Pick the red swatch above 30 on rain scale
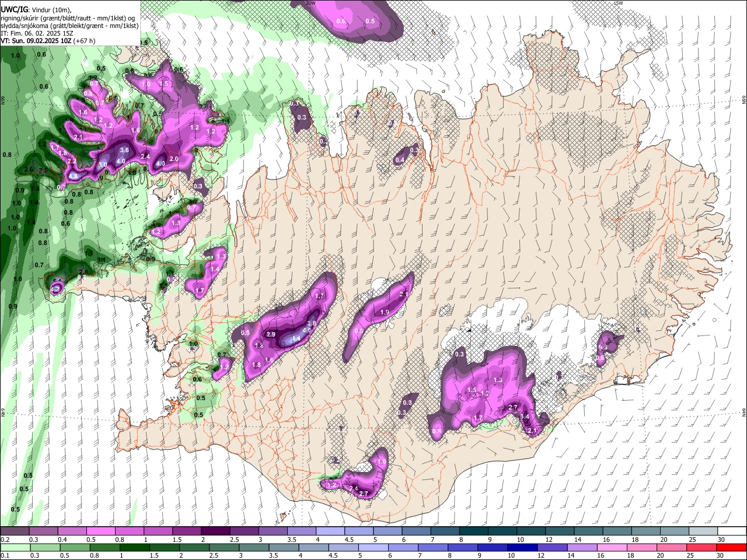The image size is (747, 560). [731, 547]
